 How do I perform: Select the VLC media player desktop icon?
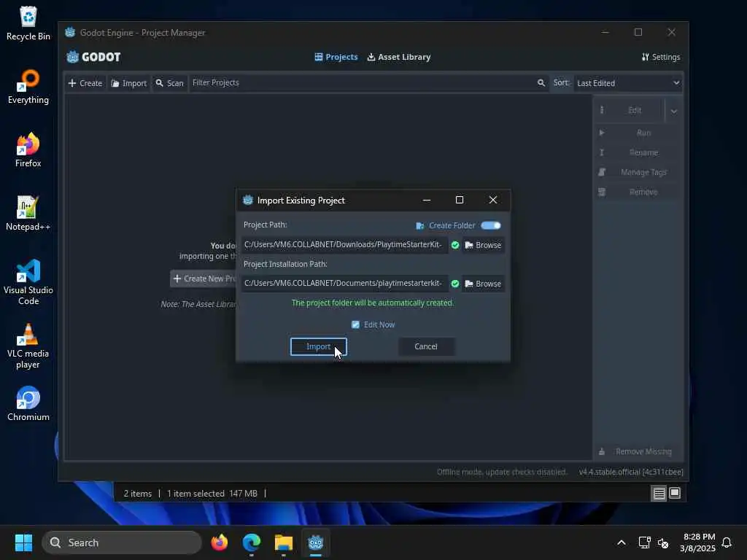[x=28, y=346]
